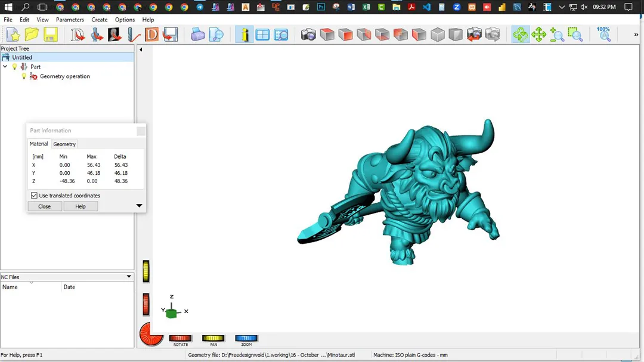Open the View menu
Viewport: 644px width, 362px height.
(42, 20)
